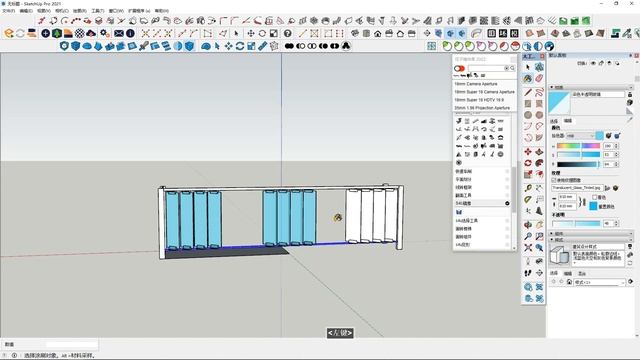Open the color picker mode dropdown

click(x=580, y=136)
